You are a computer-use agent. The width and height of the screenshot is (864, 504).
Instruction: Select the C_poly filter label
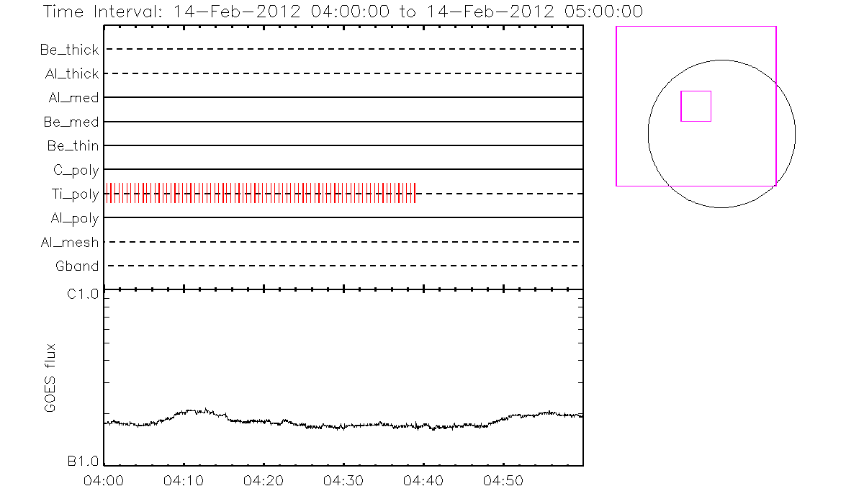pos(76,171)
